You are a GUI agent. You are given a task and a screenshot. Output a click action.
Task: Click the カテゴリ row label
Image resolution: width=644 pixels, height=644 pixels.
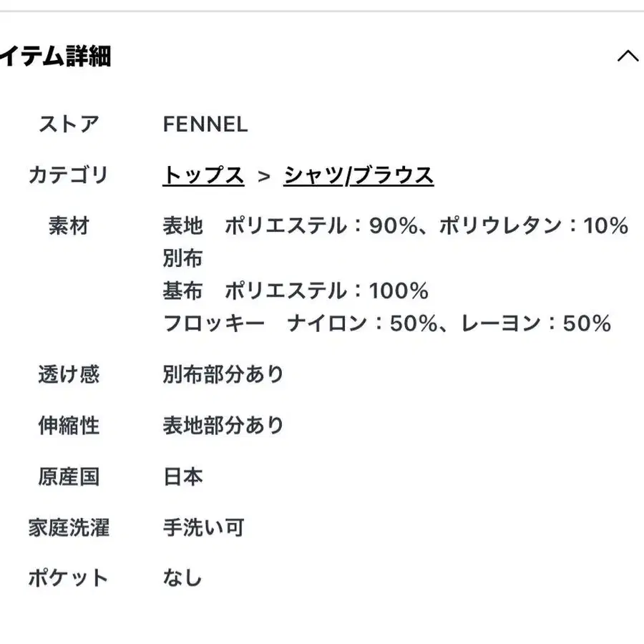(68, 175)
